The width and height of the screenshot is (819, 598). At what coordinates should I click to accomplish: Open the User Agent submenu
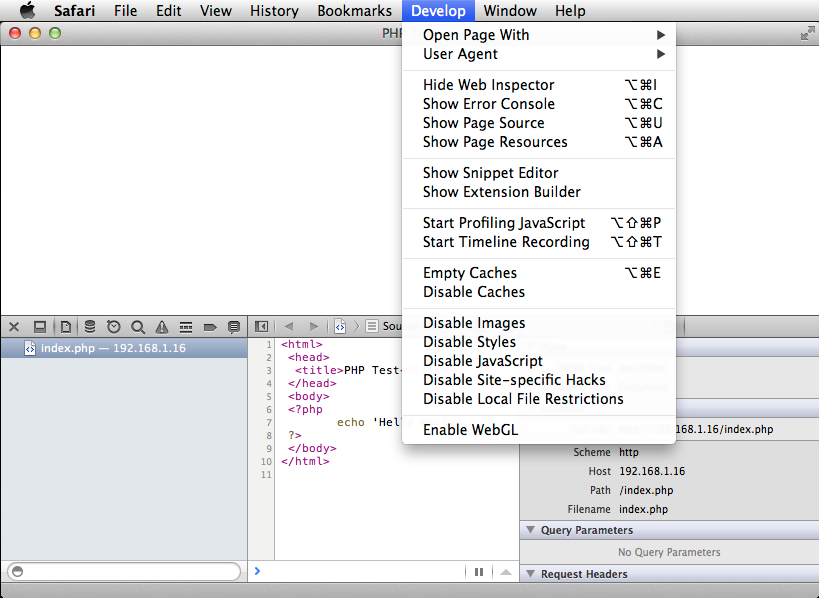(x=539, y=54)
